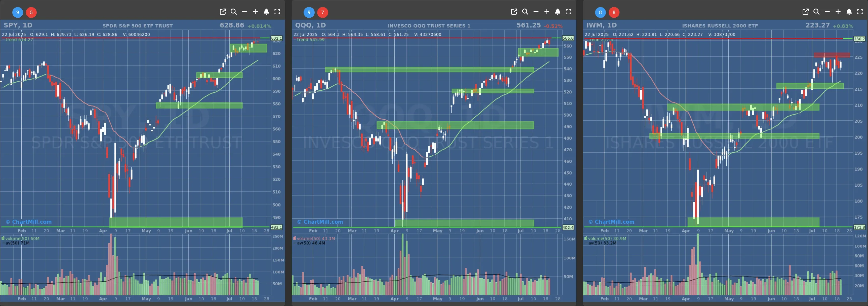Click QQQ change -0.52%
This screenshot has width=868, height=306.
553,26
